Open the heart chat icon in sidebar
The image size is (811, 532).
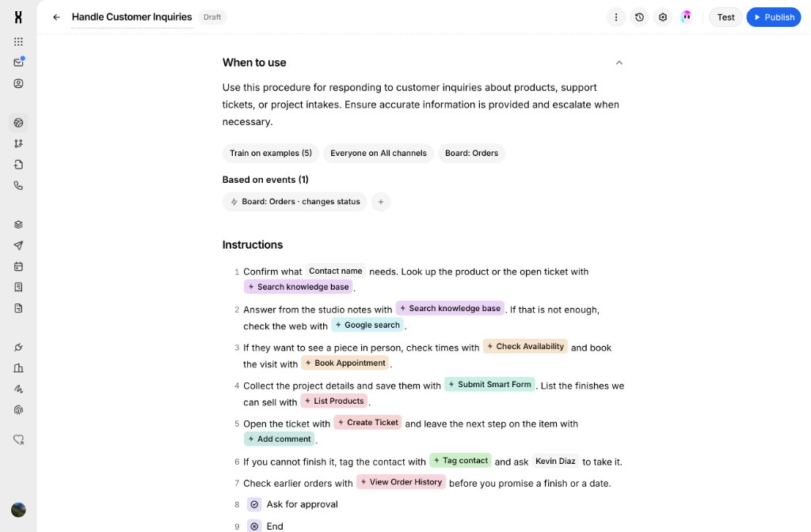[18, 439]
